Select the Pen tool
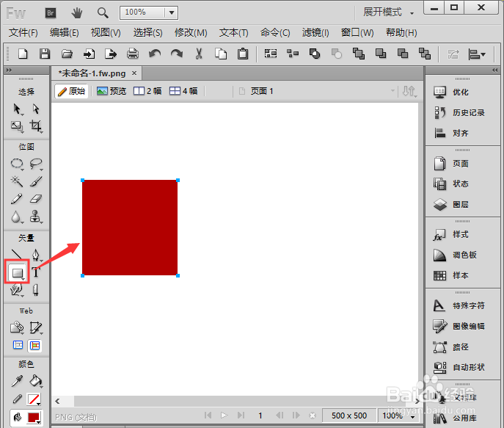The image size is (504, 428). [x=36, y=255]
